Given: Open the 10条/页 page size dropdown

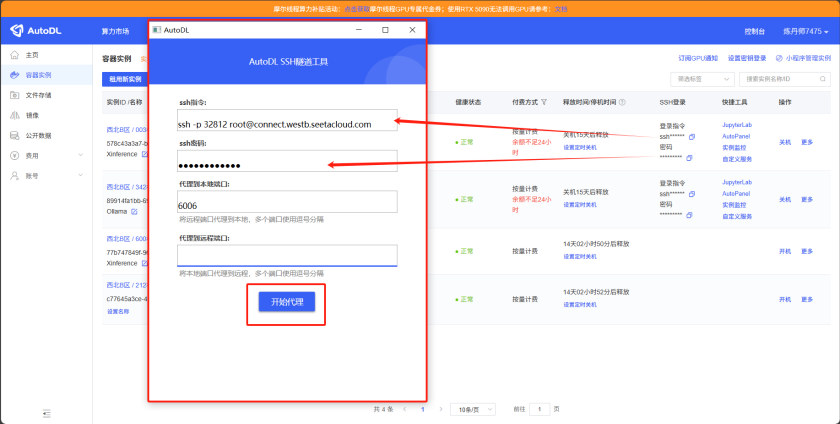Looking at the screenshot, I should pos(473,410).
